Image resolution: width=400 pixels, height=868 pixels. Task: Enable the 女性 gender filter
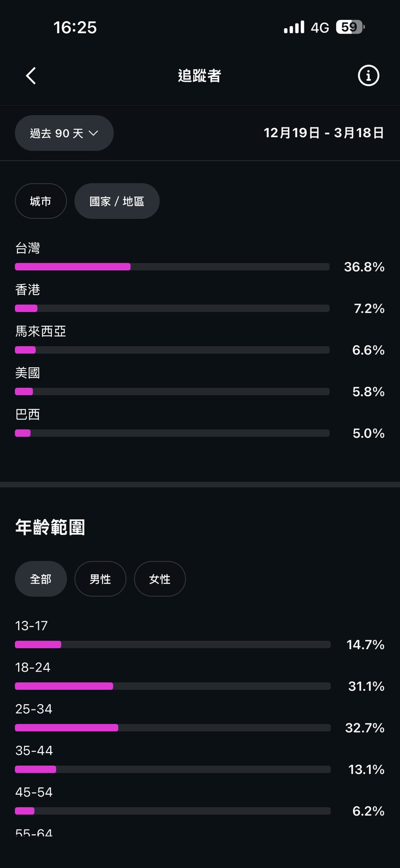click(x=160, y=579)
